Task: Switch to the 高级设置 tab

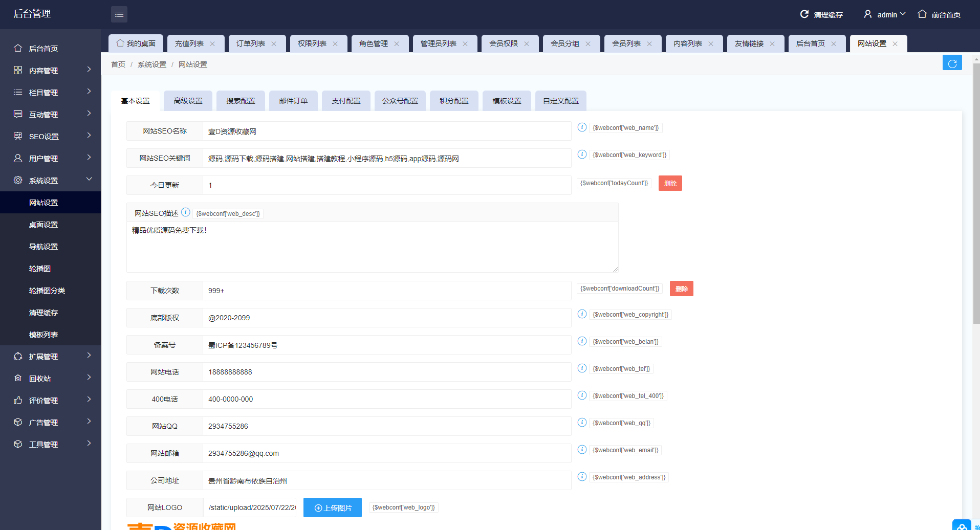Action: click(188, 101)
